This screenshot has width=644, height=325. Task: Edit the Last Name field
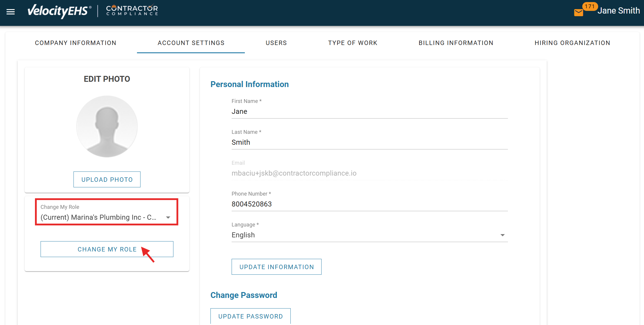pos(369,142)
